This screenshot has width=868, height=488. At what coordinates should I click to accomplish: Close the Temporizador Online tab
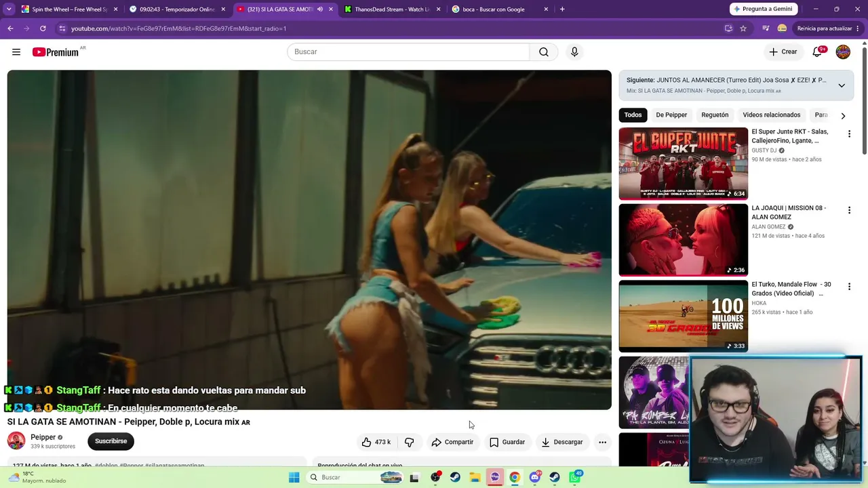[223, 9]
